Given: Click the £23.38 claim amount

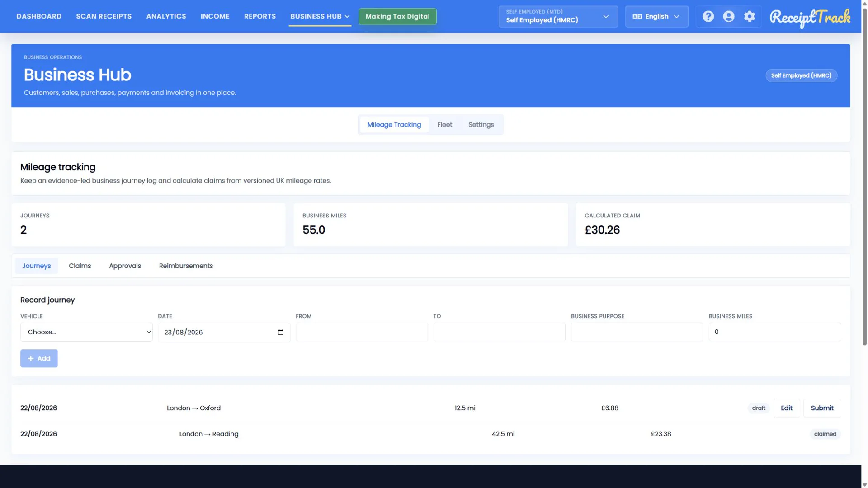Looking at the screenshot, I should 660,434.
